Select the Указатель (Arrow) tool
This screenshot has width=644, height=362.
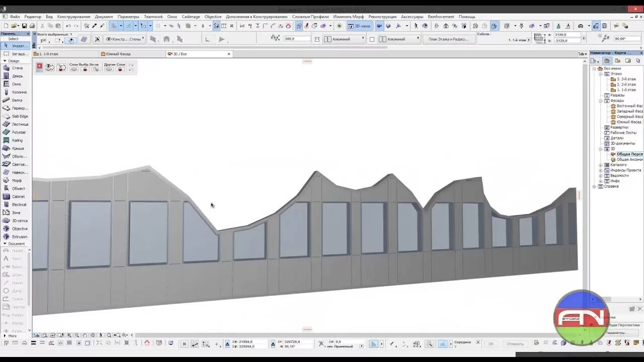point(15,46)
